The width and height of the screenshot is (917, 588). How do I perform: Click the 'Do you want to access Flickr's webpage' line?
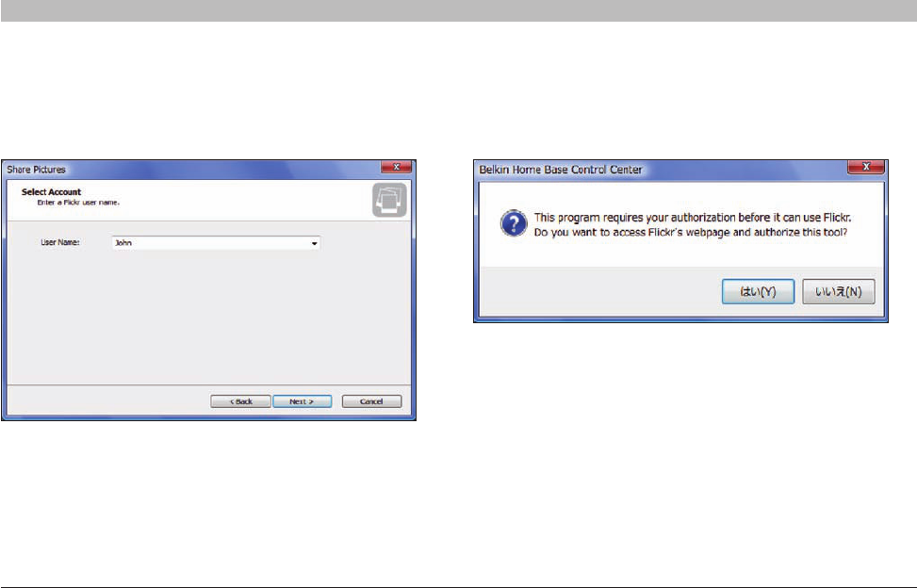[690, 232]
